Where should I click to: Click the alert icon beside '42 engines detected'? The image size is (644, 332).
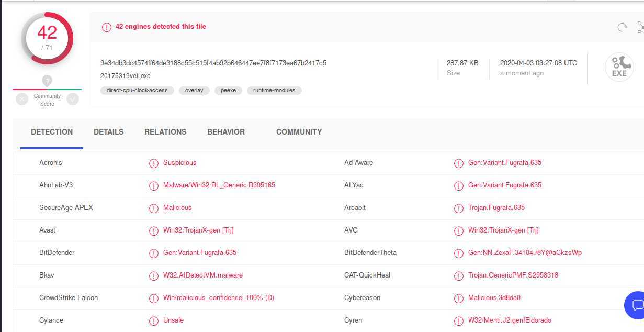pyautogui.click(x=107, y=27)
